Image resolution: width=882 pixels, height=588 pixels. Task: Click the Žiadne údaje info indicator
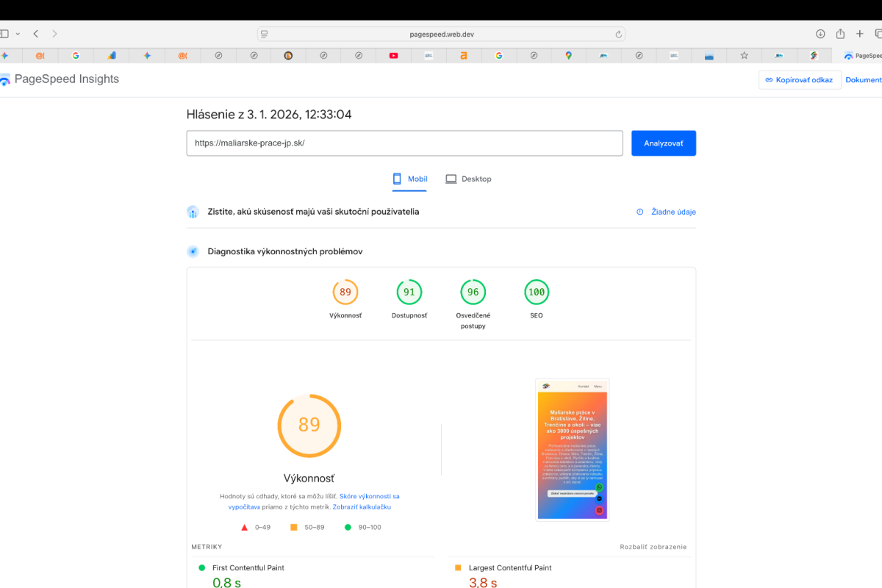tap(666, 212)
